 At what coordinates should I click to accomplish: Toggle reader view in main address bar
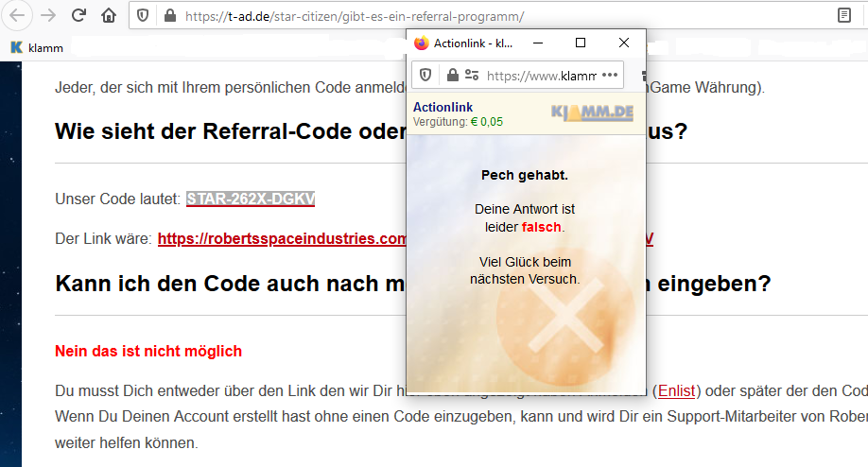click(x=843, y=16)
